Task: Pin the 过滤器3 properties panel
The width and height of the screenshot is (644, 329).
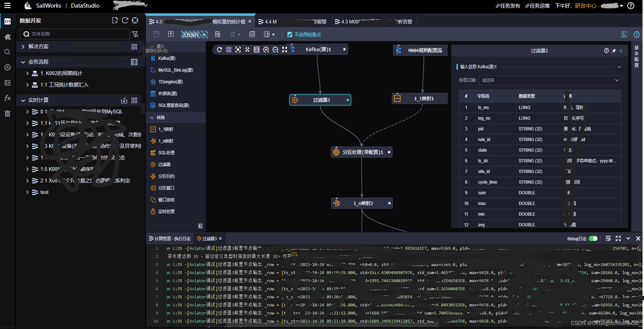Action: pyautogui.click(x=614, y=51)
